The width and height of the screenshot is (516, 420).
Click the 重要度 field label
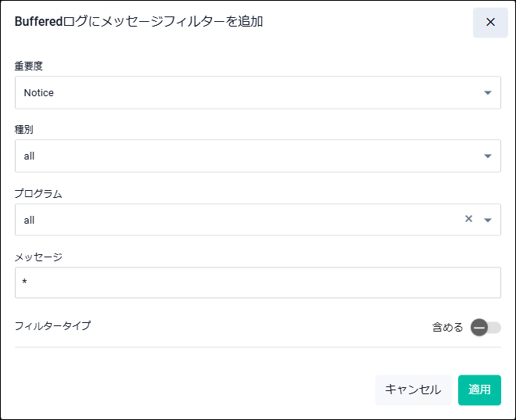tap(29, 66)
